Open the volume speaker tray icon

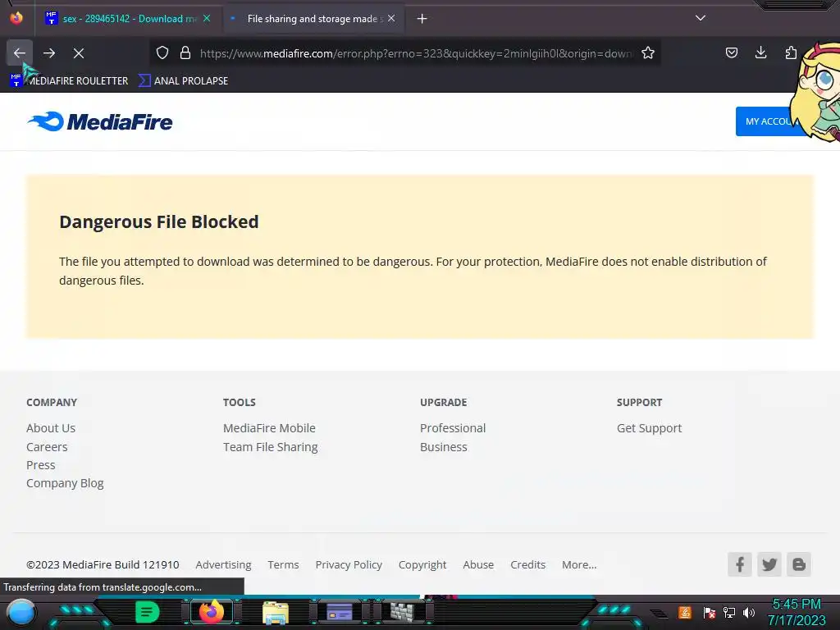tap(749, 612)
